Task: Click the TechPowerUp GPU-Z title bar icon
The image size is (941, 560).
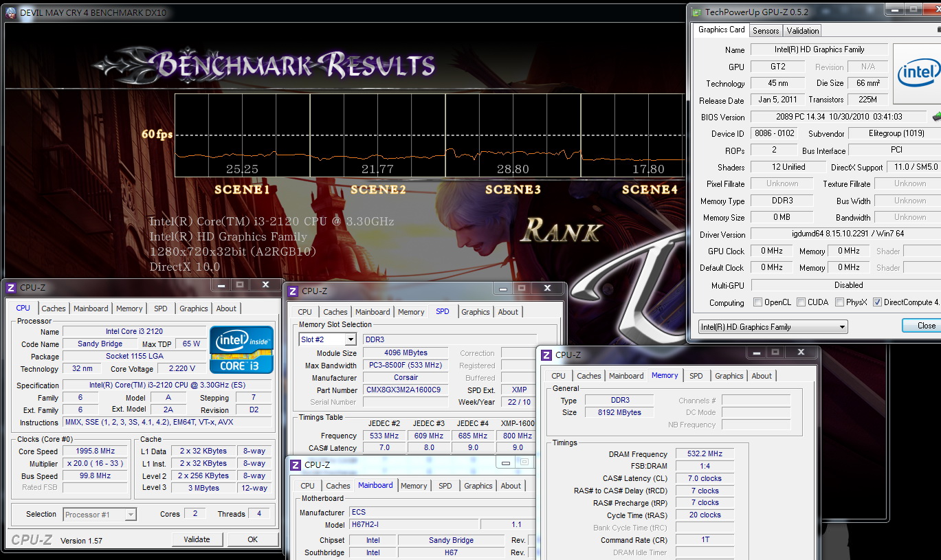Action: [x=697, y=12]
